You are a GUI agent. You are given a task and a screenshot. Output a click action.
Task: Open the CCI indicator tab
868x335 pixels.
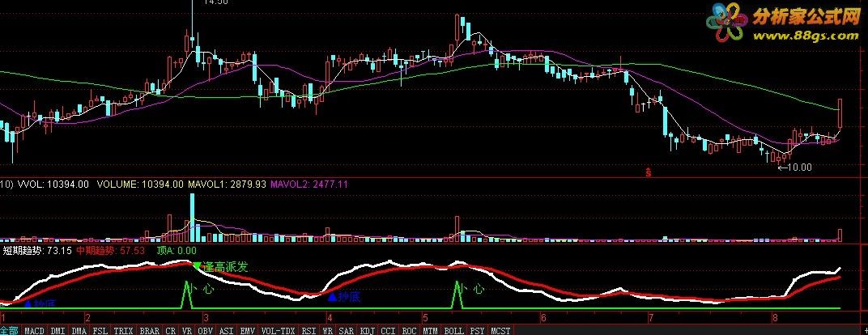(x=388, y=331)
